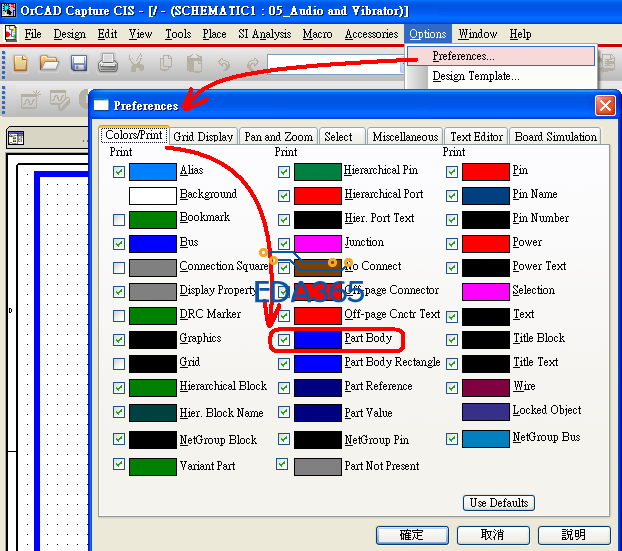The width and height of the screenshot is (622, 551).
Task: Toggle the Part Body print checkbox
Action: (284, 340)
